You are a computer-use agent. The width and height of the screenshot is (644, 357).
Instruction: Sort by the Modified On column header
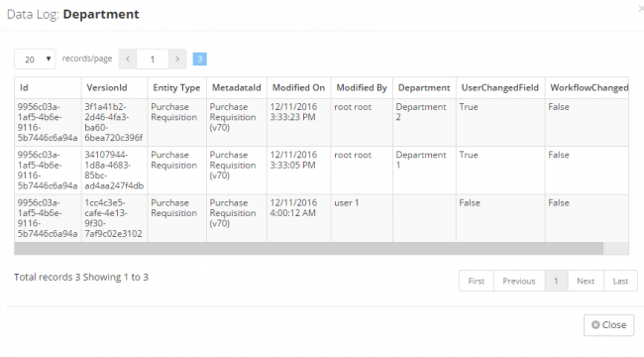click(x=298, y=87)
